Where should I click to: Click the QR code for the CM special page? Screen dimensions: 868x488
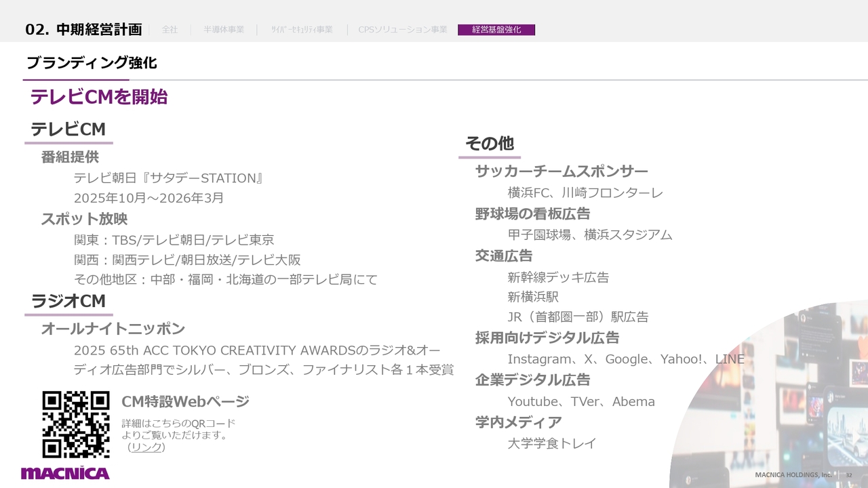76,424
